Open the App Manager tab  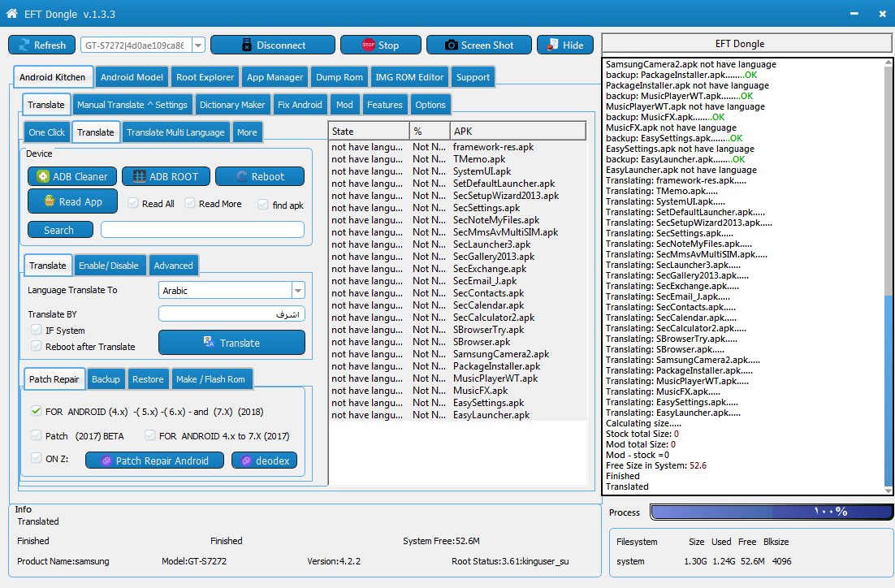pyautogui.click(x=275, y=77)
